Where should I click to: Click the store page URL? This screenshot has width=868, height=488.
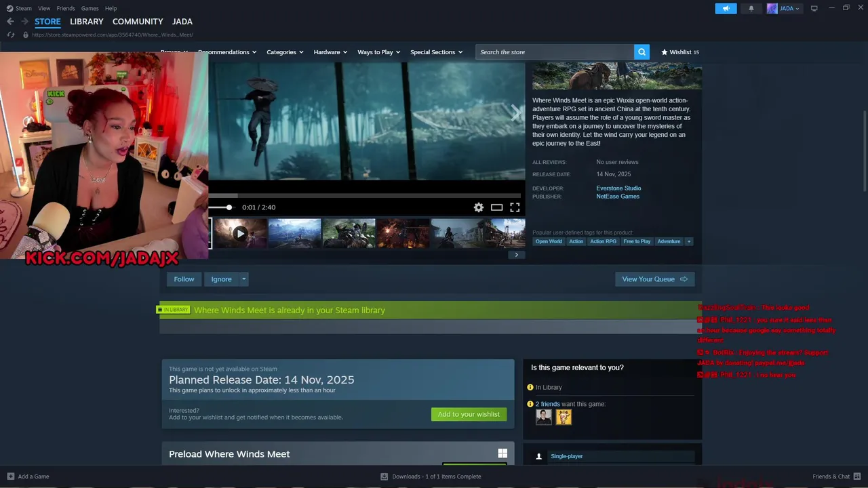tap(113, 35)
